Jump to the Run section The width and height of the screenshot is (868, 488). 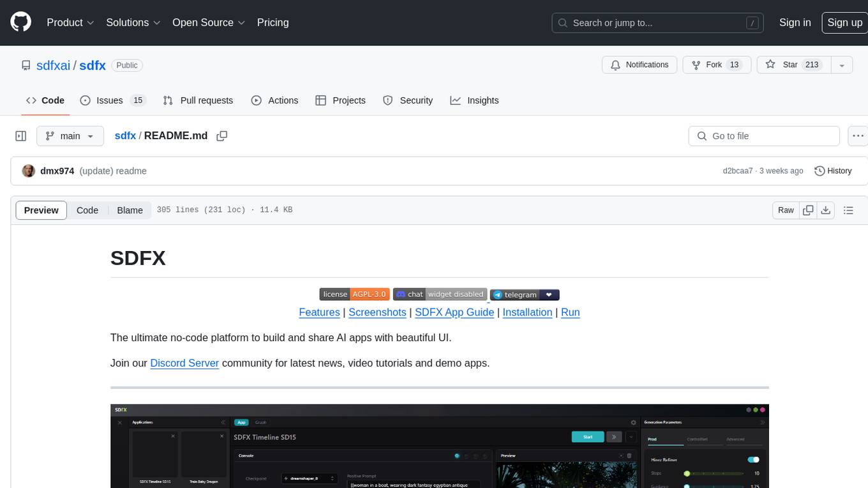click(570, 312)
